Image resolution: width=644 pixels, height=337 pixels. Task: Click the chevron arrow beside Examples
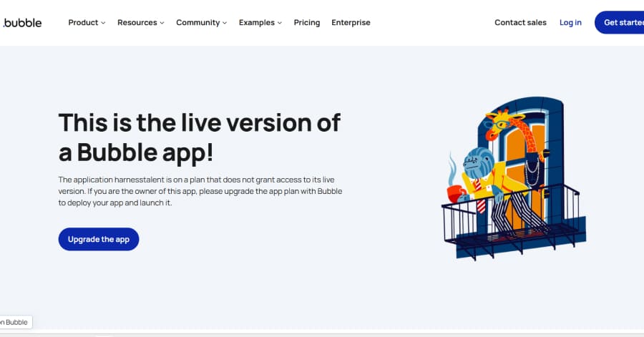pos(280,23)
